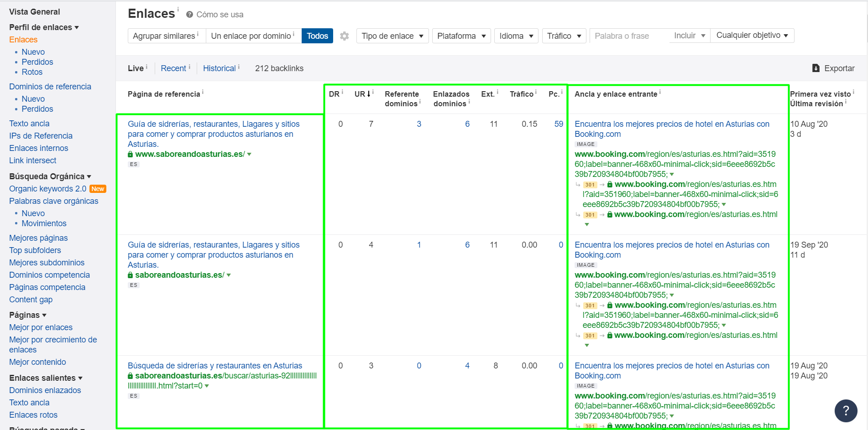Image resolution: width=868 pixels, height=430 pixels.
Task: Click the Exportar download icon
Action: (816, 67)
